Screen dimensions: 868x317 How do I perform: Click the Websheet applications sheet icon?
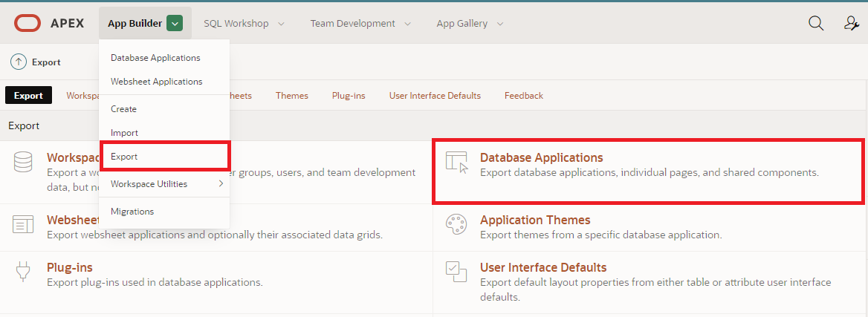(23, 224)
